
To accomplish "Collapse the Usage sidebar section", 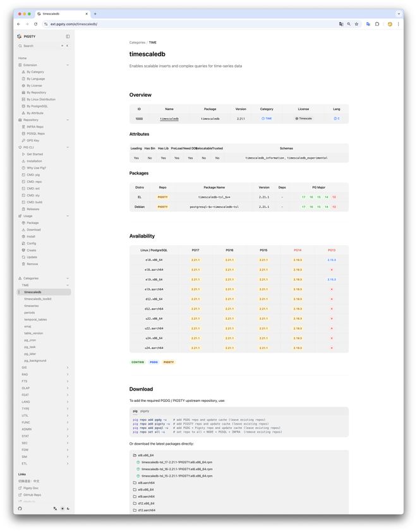I will click(68, 216).
